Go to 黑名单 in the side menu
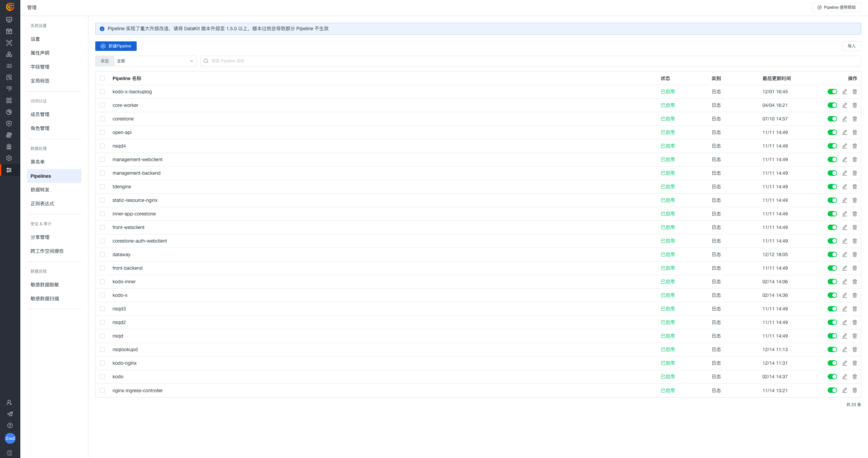The height and width of the screenshot is (458, 868). click(x=38, y=162)
